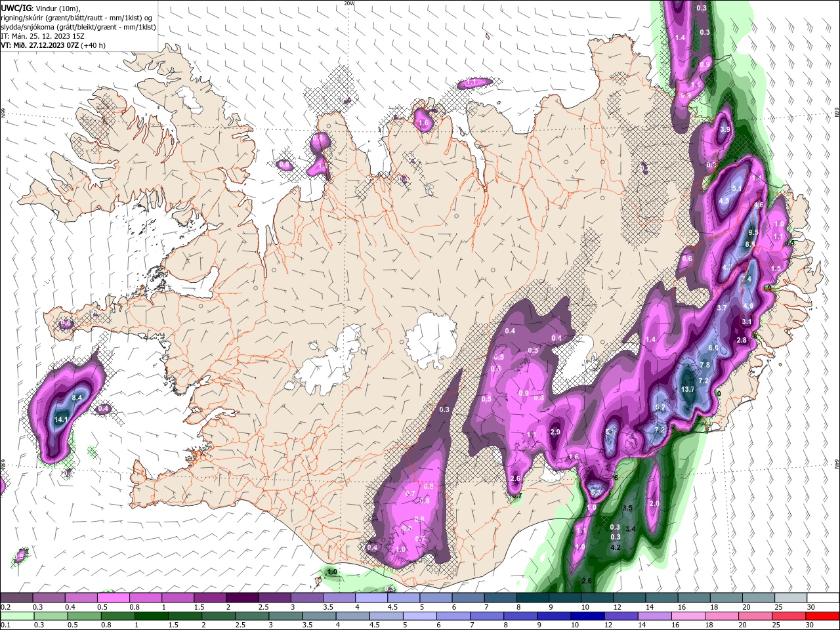Click the 5.1 value on the map
Screen dimensions: 840x630
point(736,189)
